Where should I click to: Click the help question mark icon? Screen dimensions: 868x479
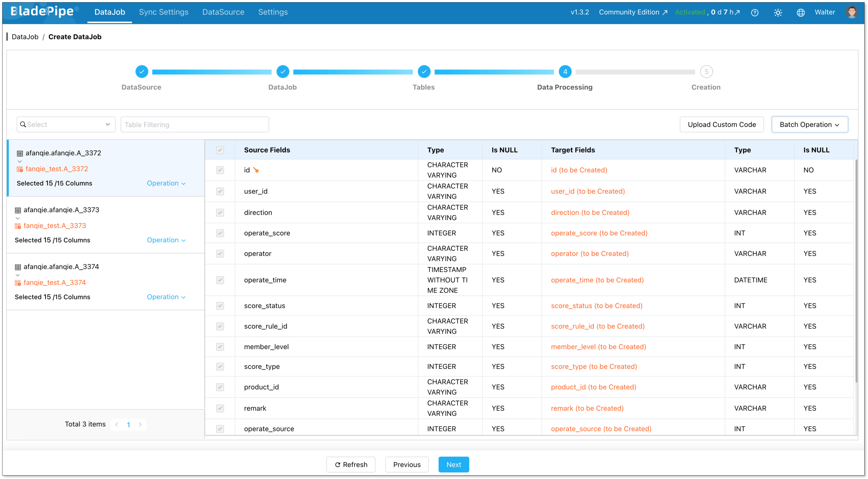pyautogui.click(x=755, y=12)
